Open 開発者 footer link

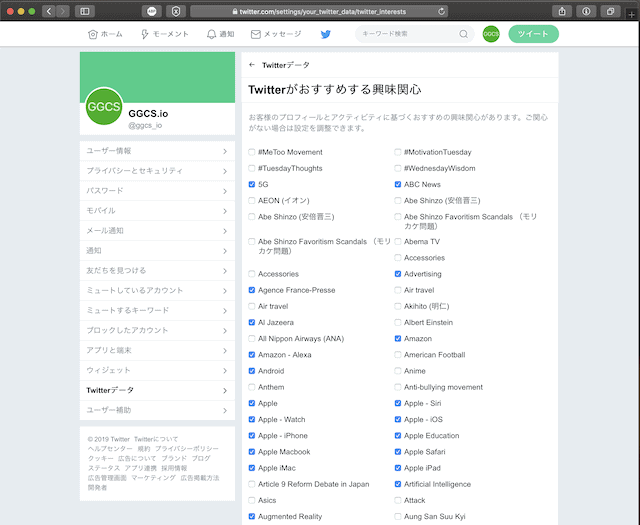click(97, 488)
